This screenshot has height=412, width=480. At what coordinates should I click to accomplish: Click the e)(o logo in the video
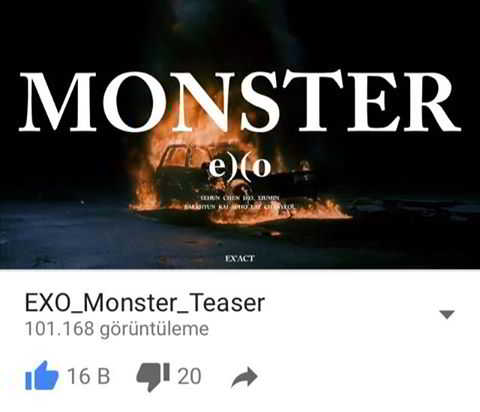click(240, 169)
